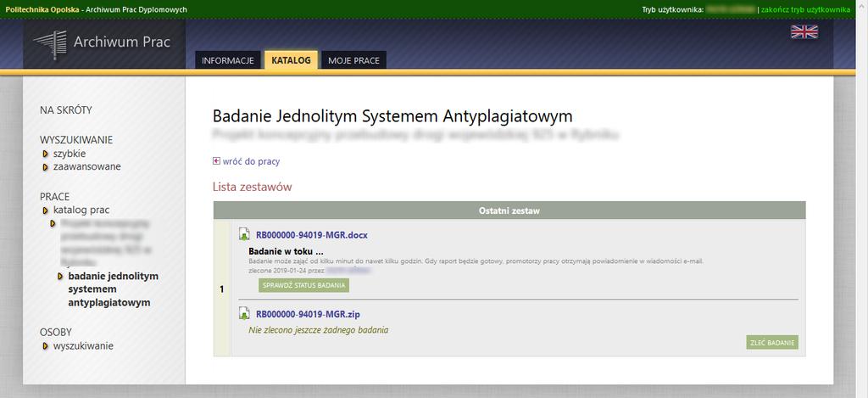This screenshot has height=398, width=868.
Task: Click the WYSZUKIWANIE sidebar heading
Action: (75, 140)
